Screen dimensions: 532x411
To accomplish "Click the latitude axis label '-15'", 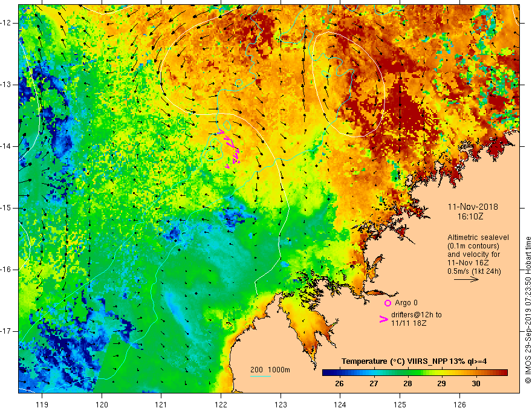I will click(x=6, y=208).
